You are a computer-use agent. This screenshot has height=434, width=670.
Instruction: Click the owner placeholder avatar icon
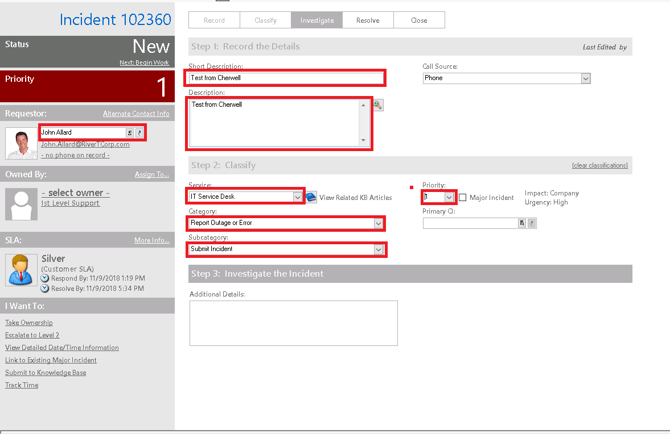click(x=20, y=205)
